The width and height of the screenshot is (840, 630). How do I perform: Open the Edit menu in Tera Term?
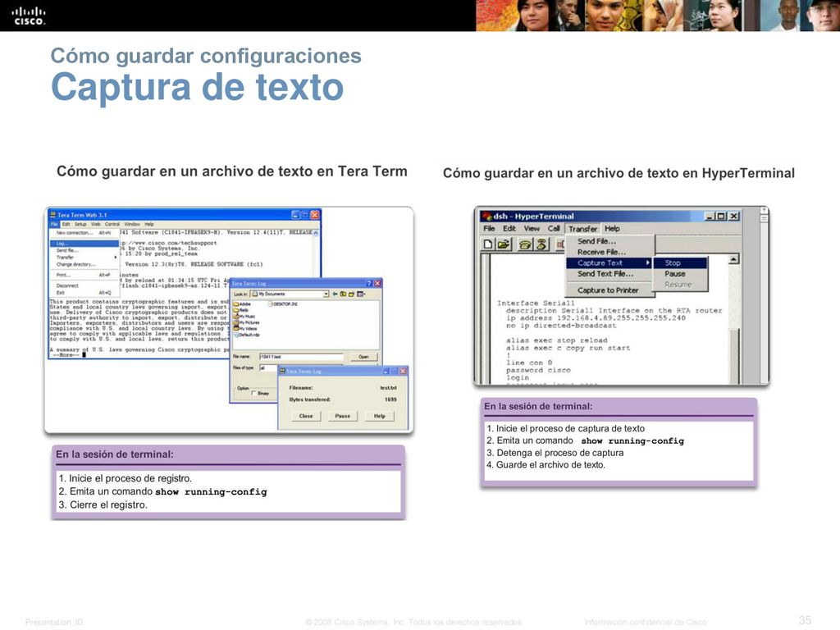coord(66,225)
